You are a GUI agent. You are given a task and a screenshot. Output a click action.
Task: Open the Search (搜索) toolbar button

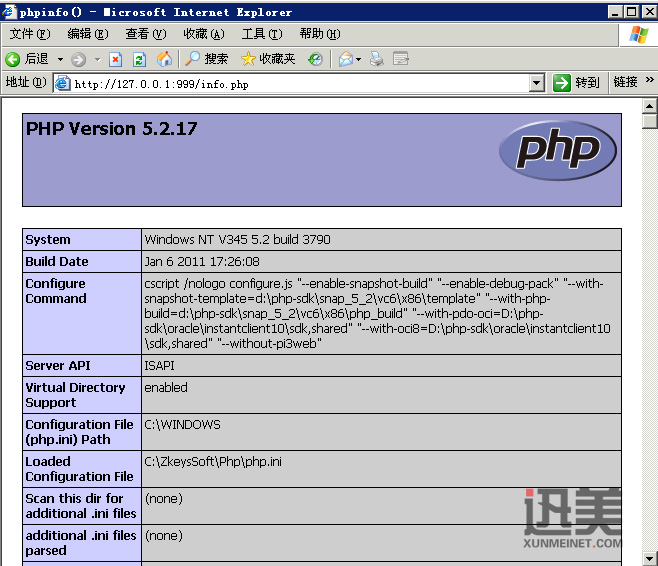click(x=206, y=59)
